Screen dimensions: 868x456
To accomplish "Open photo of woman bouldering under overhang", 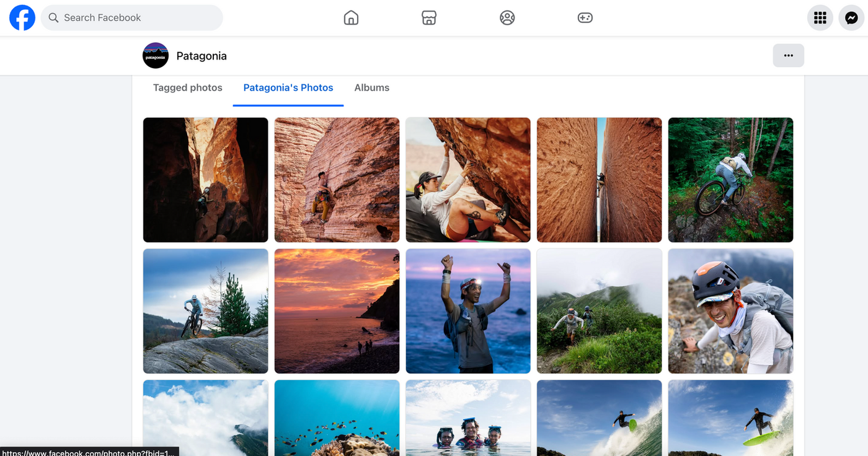I will coord(468,180).
